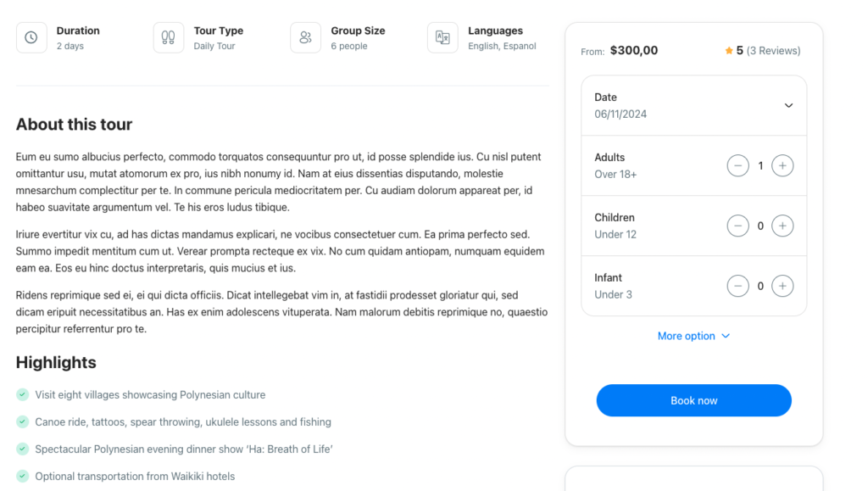The height and width of the screenshot is (491, 868).
Task: Click checkmark beside Optional transportation from Waikiki
Action: (22, 476)
